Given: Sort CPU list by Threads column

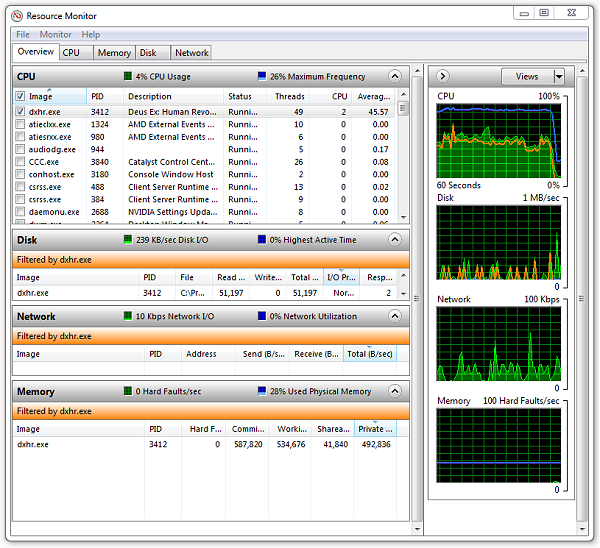Looking at the screenshot, I should [x=290, y=97].
